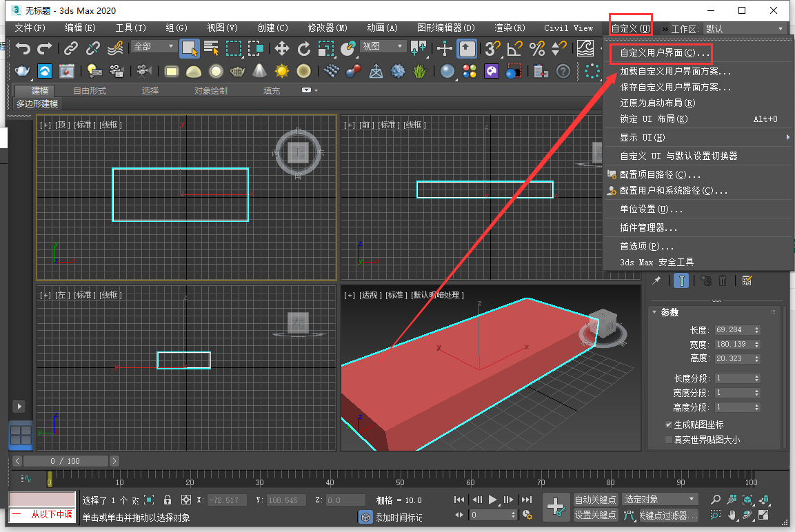Click the 多边形建模 panel button
The image size is (795, 532).
click(37, 104)
